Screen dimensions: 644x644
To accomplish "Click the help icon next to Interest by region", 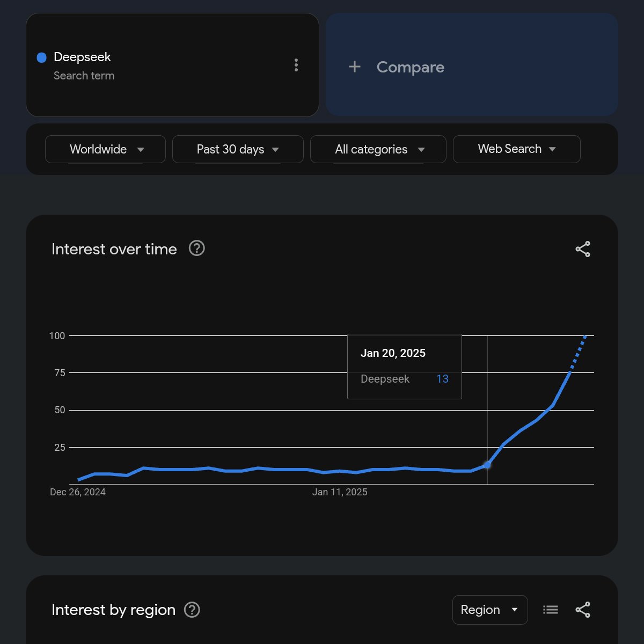I will coord(193,610).
